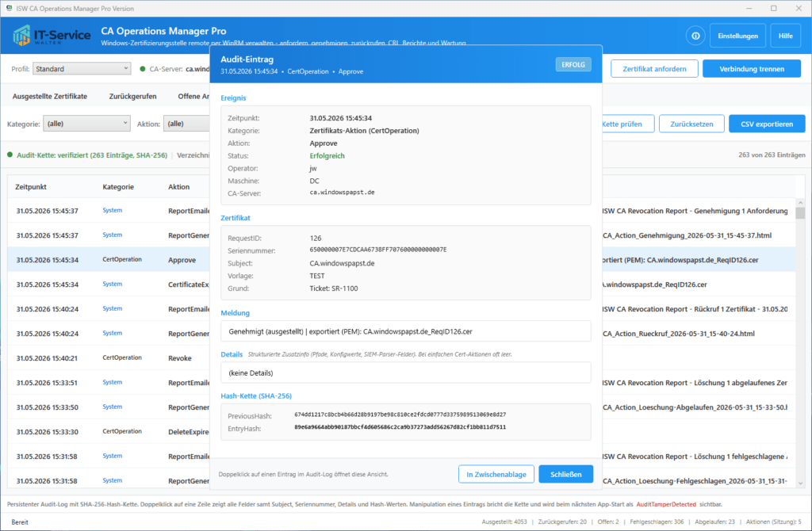
Task: Click Ausgestellt: 4053 in status bar
Action: (504, 521)
